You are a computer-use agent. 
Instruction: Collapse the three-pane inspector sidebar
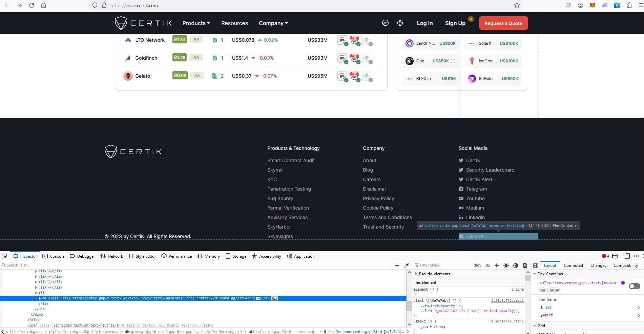click(536, 266)
